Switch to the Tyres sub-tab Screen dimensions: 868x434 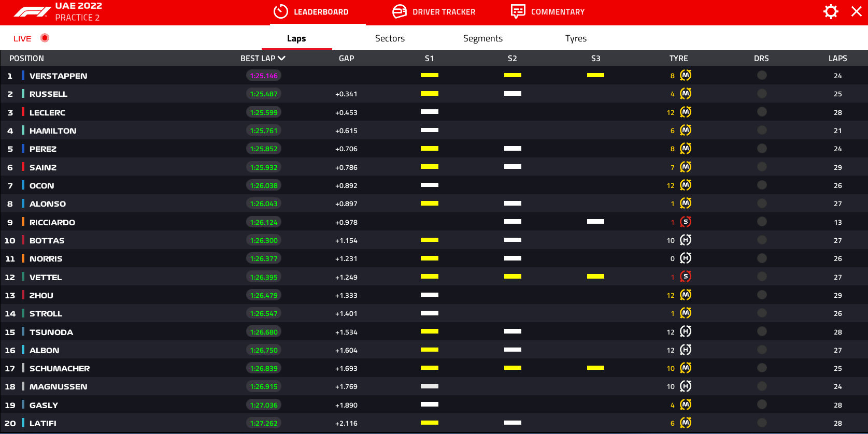576,38
